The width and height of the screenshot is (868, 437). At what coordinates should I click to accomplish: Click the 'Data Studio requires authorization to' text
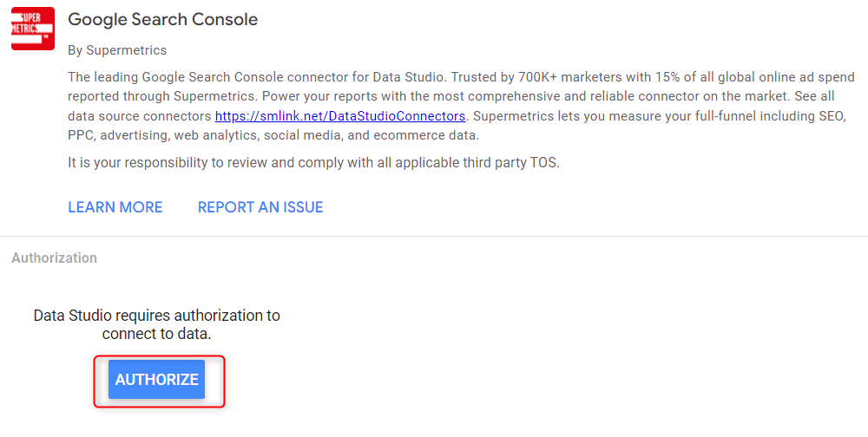tap(156, 316)
